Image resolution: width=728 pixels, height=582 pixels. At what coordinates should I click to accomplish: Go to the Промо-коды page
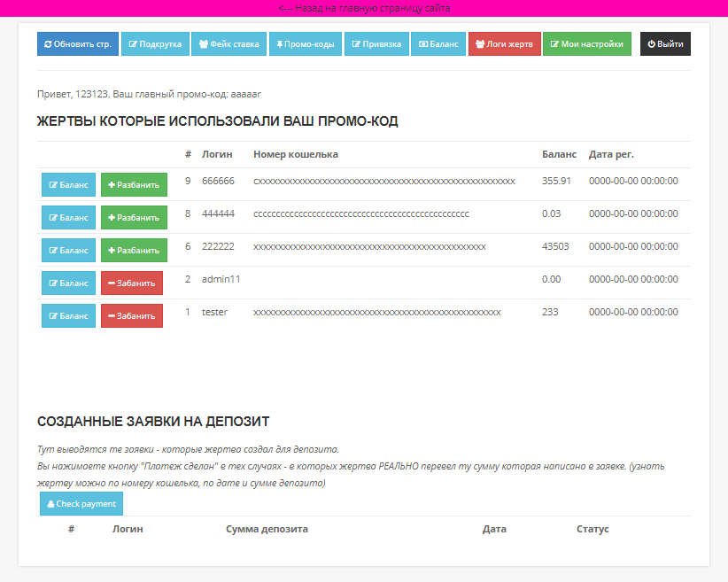click(x=305, y=44)
